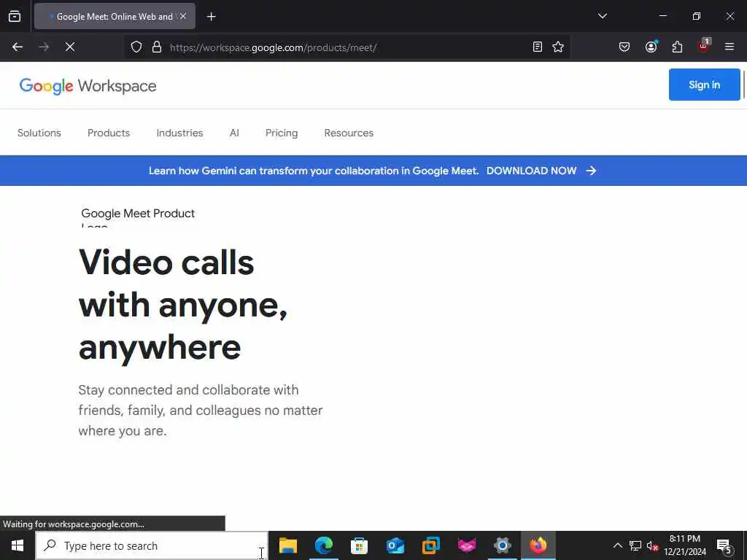The height and width of the screenshot is (560, 747).
Task: Open the Resources menu
Action: coord(349,133)
